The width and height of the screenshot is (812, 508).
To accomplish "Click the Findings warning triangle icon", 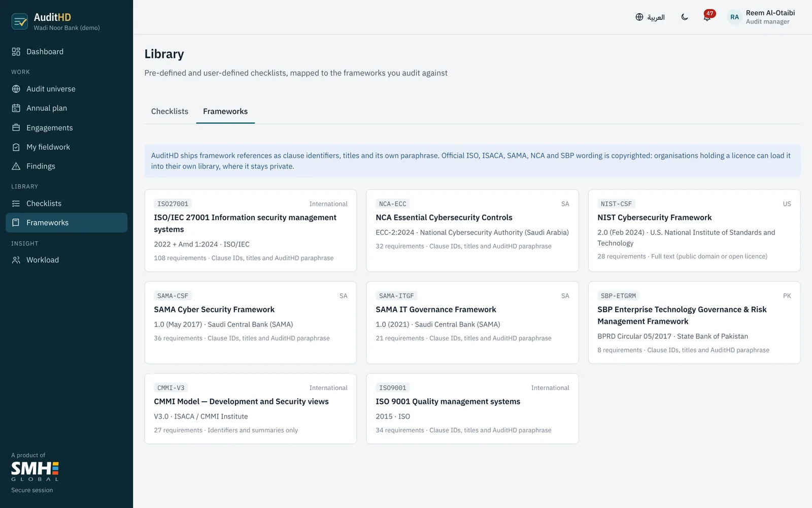I will (16, 166).
